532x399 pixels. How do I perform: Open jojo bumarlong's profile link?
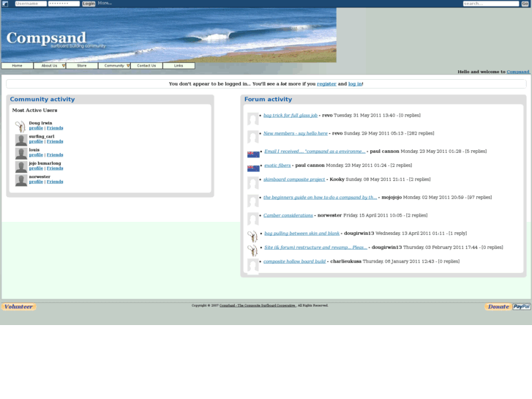click(36, 168)
